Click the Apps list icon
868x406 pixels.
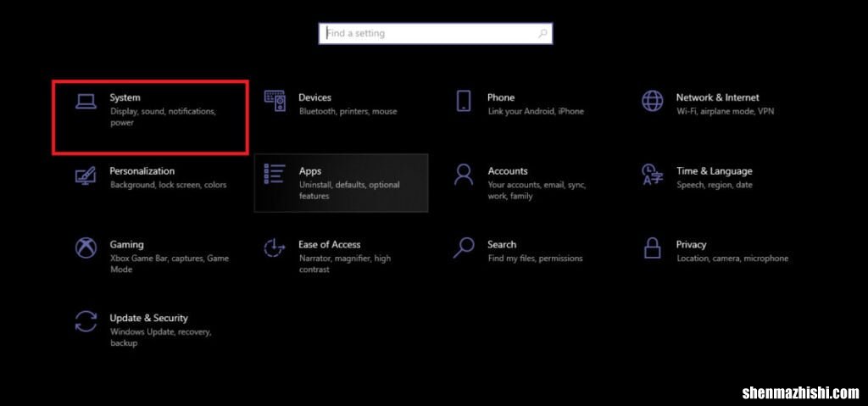[275, 174]
